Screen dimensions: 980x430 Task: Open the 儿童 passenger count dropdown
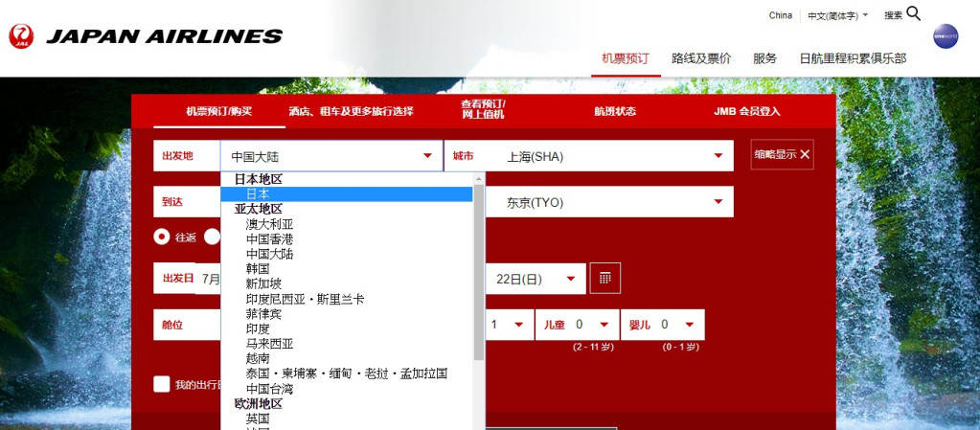coord(605,325)
